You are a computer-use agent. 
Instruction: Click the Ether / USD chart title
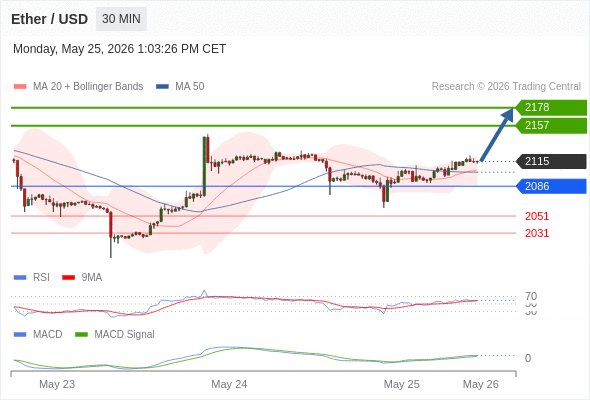coord(49,19)
